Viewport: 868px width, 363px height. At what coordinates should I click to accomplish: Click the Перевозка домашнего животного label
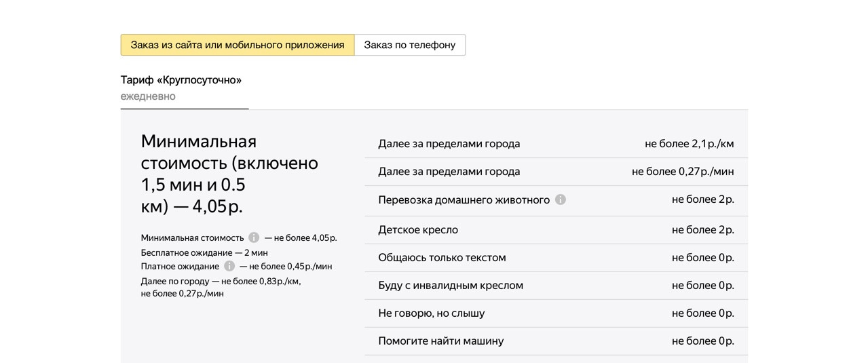464,199
